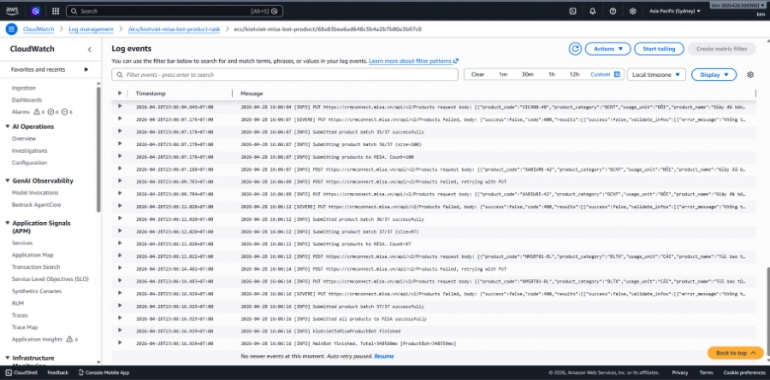Open Application Map in sidebar
Viewport: 770px width, 380px height.
point(32,255)
